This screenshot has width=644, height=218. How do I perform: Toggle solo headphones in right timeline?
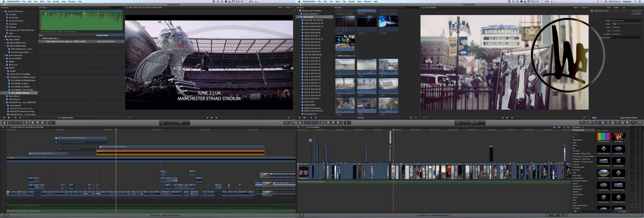564,128
